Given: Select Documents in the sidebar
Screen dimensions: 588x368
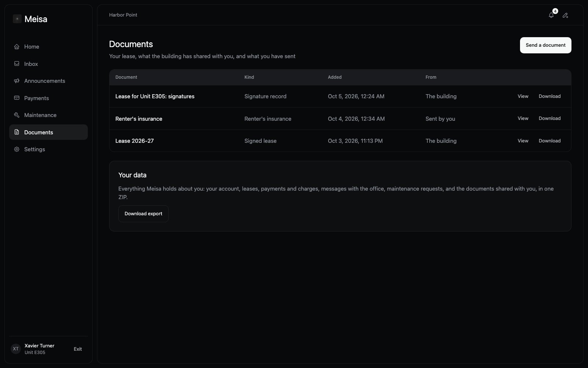Looking at the screenshot, I should [49, 132].
